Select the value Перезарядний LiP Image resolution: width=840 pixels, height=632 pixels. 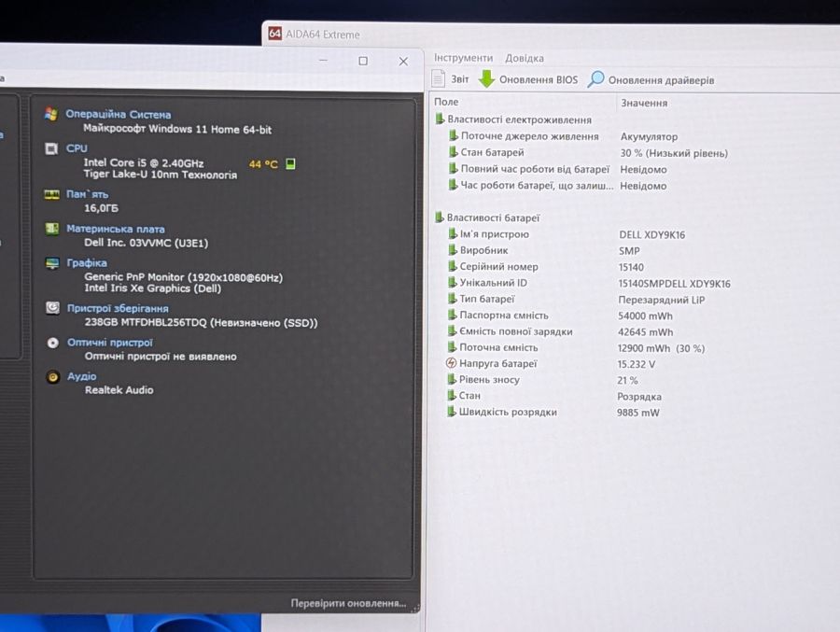coord(662,301)
